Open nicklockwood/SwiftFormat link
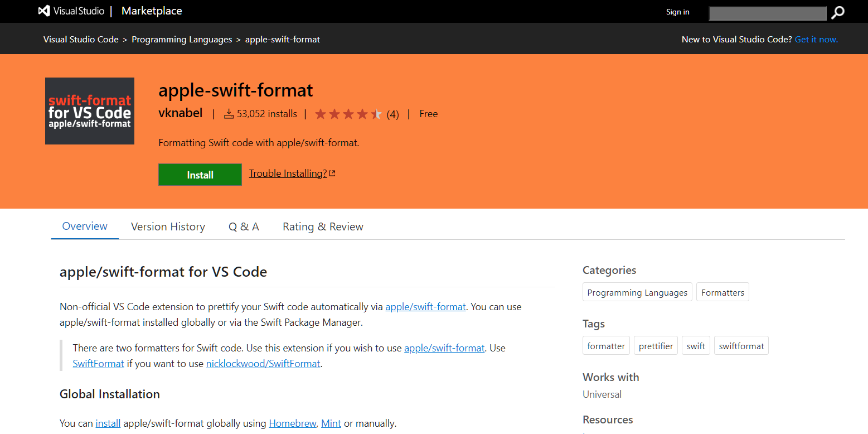868x434 pixels. pyautogui.click(x=263, y=364)
